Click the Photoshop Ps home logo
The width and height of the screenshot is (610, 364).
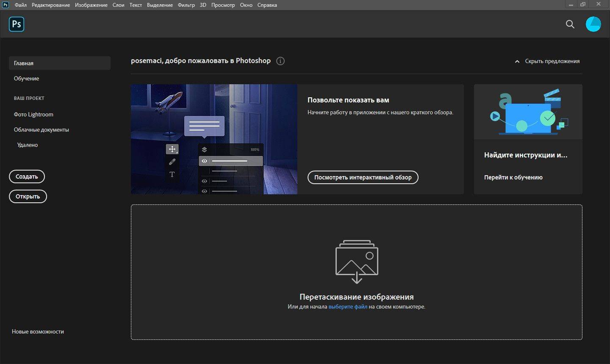[17, 24]
